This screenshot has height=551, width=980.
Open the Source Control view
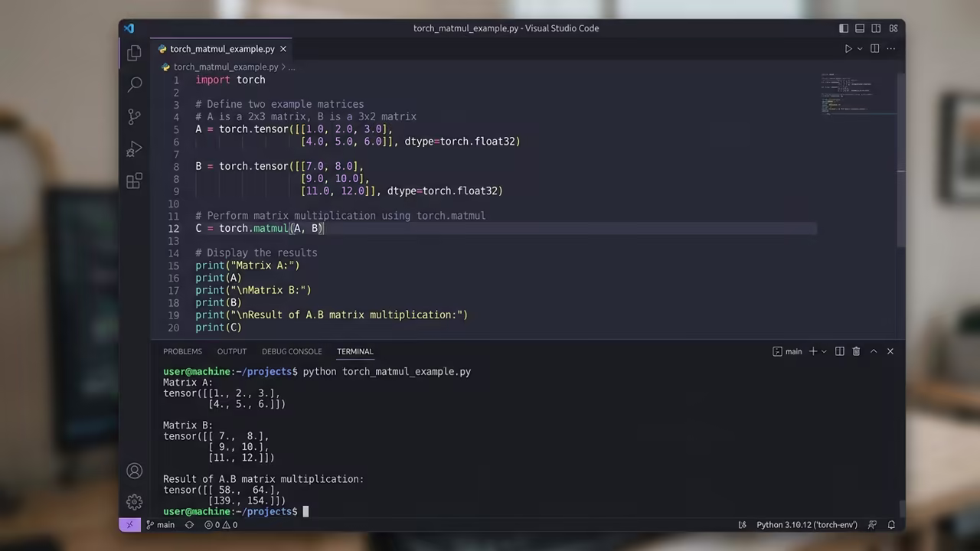pos(135,116)
